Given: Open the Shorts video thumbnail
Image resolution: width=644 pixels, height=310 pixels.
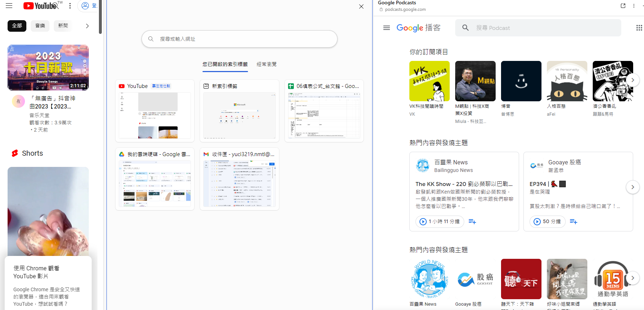Looking at the screenshot, I should click(x=48, y=212).
